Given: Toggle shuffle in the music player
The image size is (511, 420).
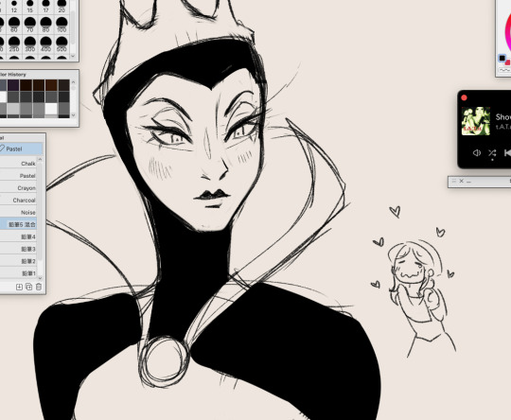Looking at the screenshot, I should pos(492,153).
